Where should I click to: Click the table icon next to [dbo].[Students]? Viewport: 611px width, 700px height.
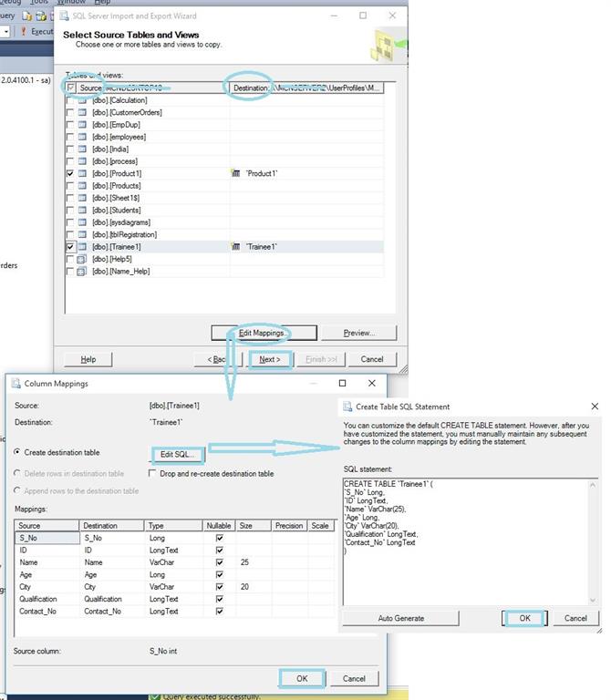82,211
